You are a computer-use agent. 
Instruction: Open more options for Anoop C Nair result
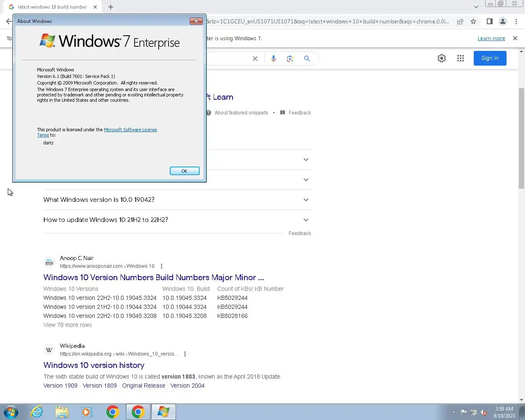pyautogui.click(x=162, y=266)
